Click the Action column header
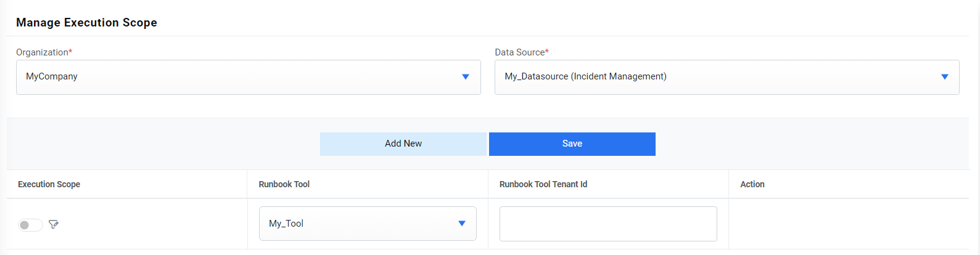980x255 pixels. coord(752,184)
